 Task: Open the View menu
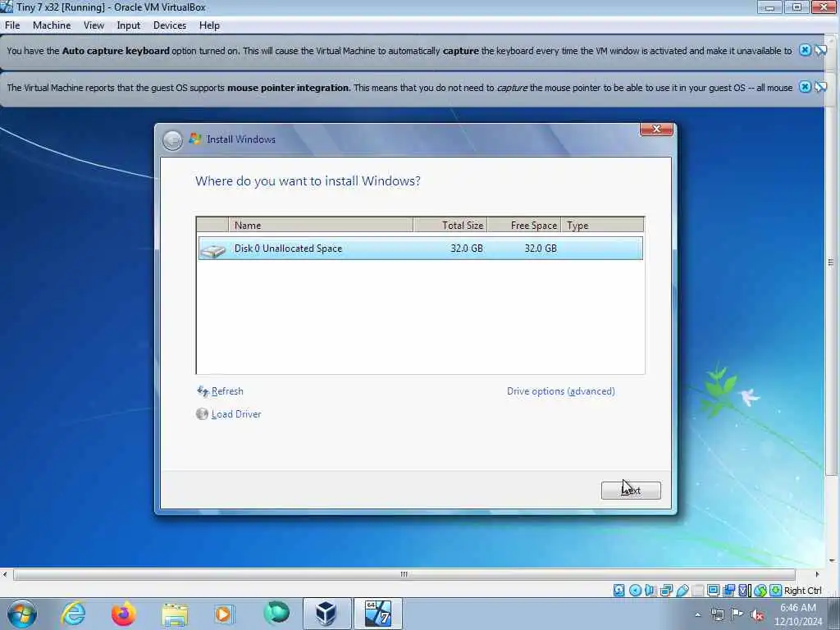94,25
